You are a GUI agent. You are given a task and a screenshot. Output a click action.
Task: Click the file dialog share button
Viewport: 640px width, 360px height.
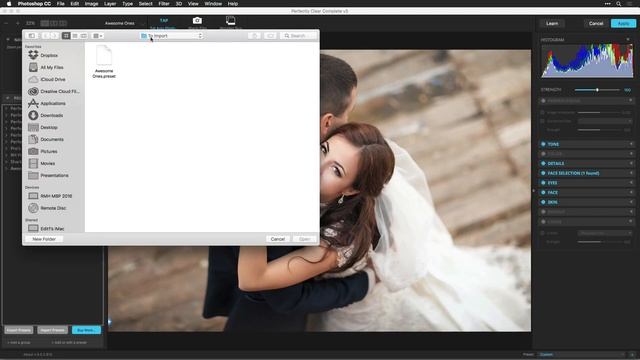(254, 36)
